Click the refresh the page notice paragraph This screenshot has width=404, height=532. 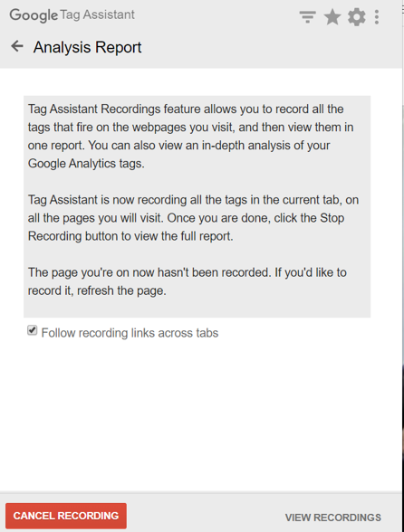pos(188,281)
